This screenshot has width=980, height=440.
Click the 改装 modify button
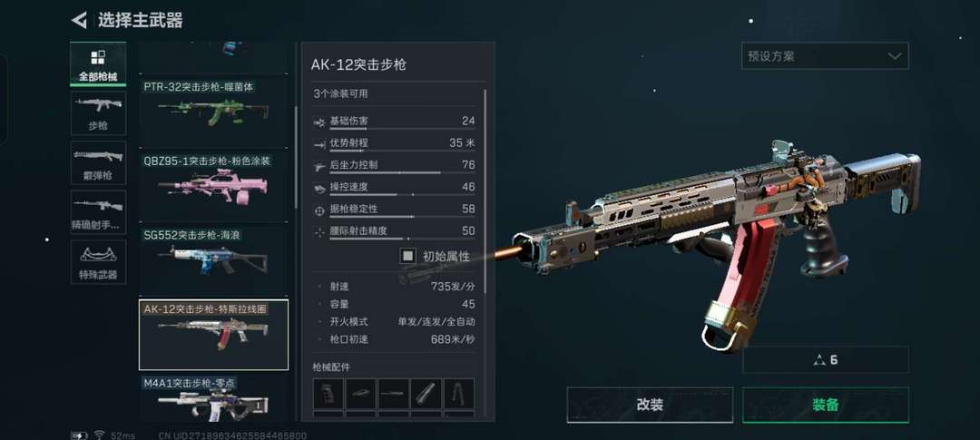pos(650,405)
